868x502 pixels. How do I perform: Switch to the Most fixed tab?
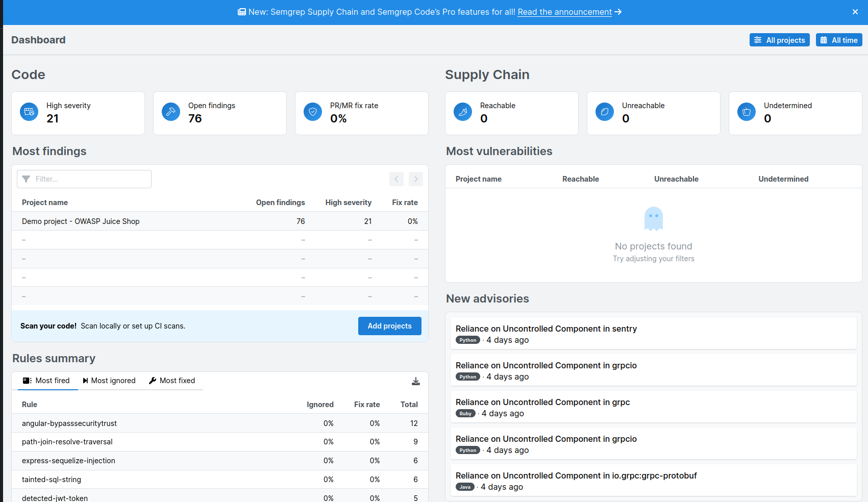172,381
